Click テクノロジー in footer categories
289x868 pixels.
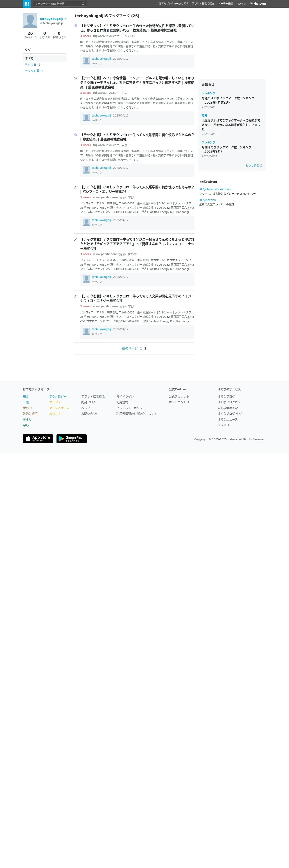pos(58,397)
